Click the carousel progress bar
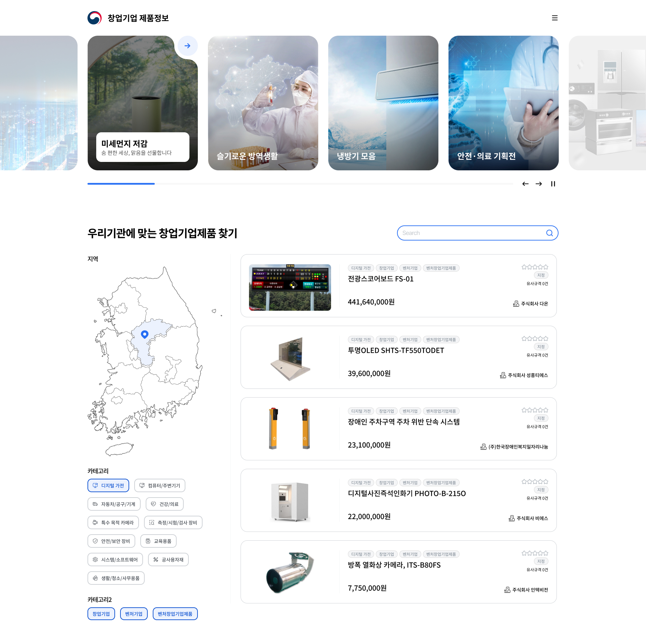 point(299,184)
